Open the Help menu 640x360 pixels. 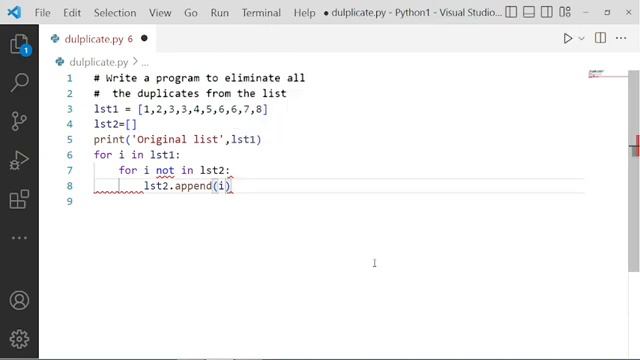304,13
